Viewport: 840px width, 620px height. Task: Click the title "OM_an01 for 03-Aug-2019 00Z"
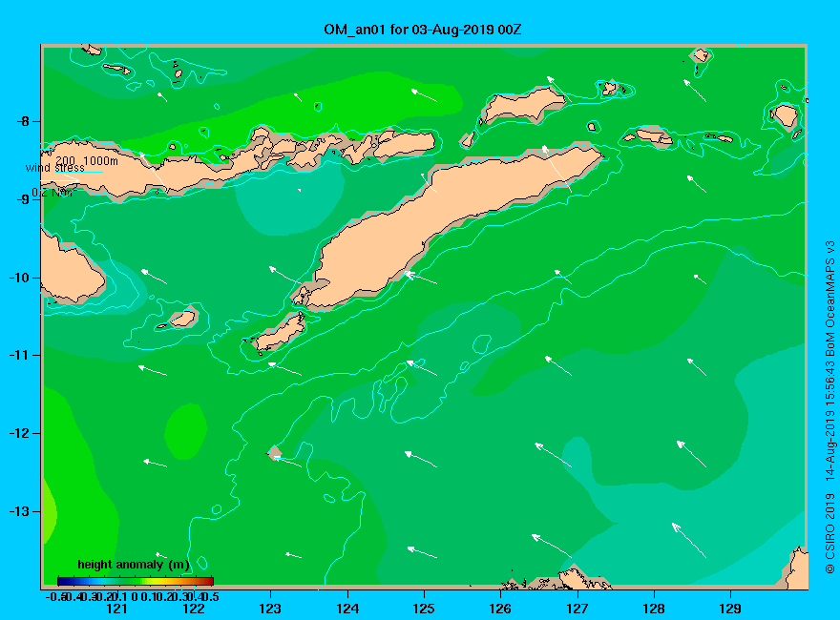coord(422,30)
